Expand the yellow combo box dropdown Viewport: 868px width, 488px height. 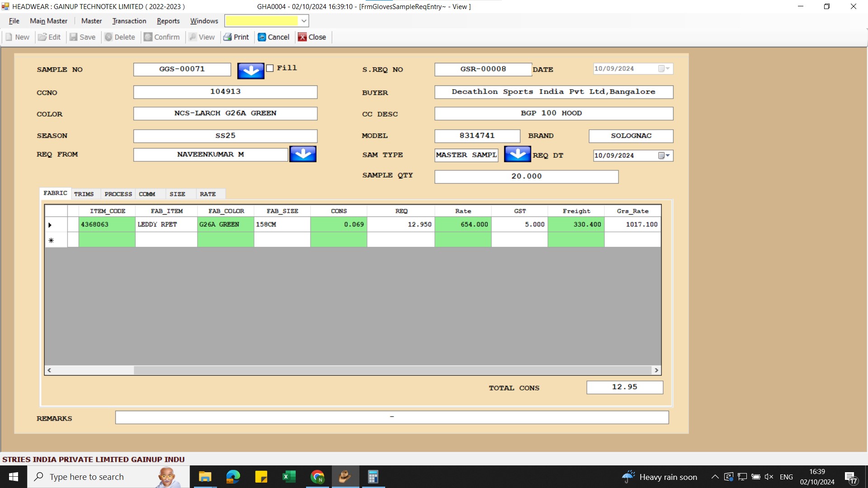(x=304, y=21)
